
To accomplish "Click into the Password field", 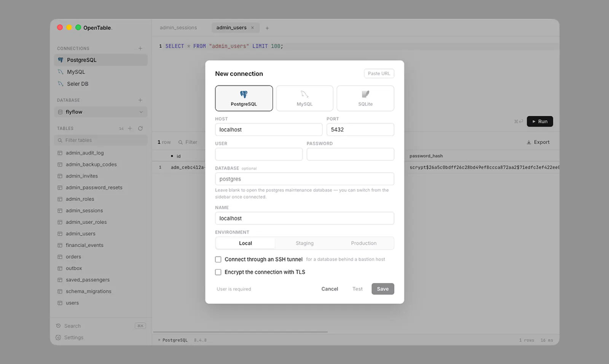I will [350, 154].
